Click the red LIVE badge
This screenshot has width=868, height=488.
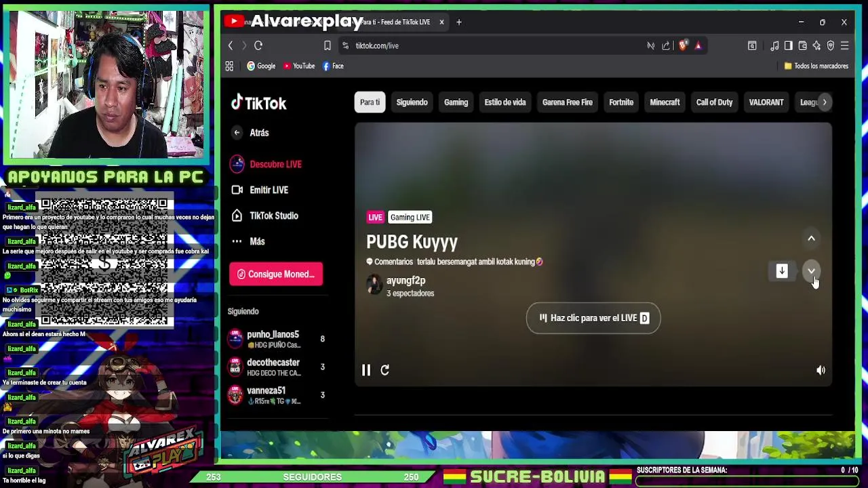[x=375, y=217]
